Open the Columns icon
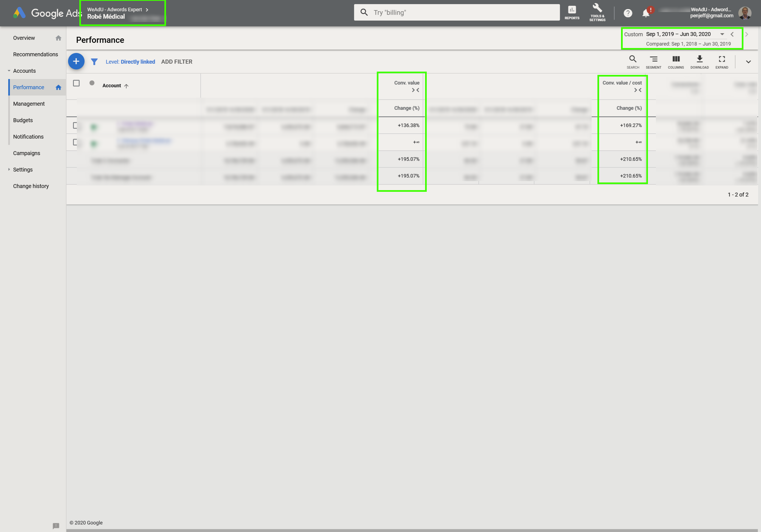This screenshot has height=532, width=761. (675, 62)
